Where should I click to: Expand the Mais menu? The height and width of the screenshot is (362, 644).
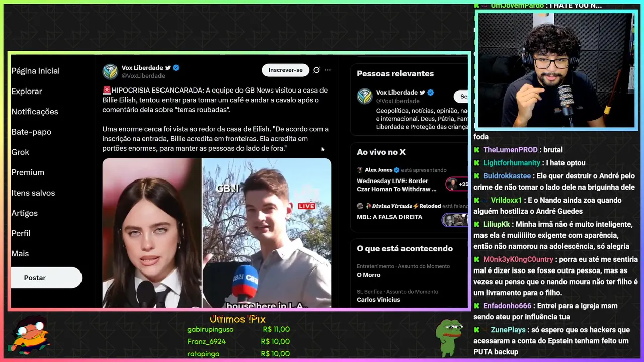tap(20, 254)
